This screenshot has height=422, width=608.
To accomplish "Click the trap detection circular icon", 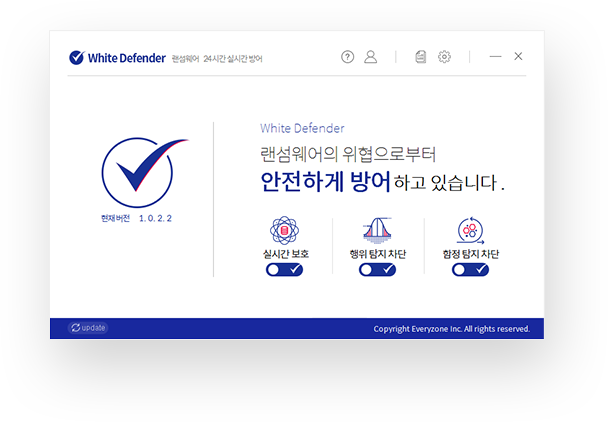I will pyautogui.click(x=470, y=230).
